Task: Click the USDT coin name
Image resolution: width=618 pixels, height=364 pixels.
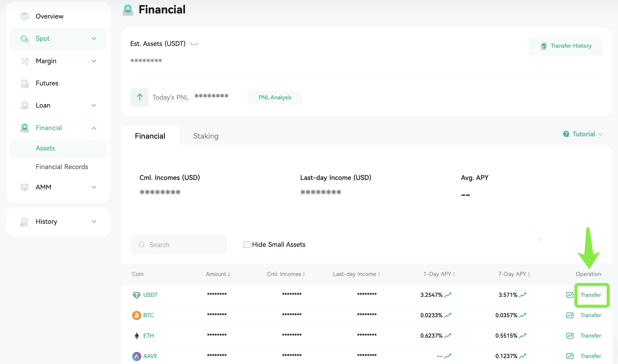Action: (x=150, y=295)
